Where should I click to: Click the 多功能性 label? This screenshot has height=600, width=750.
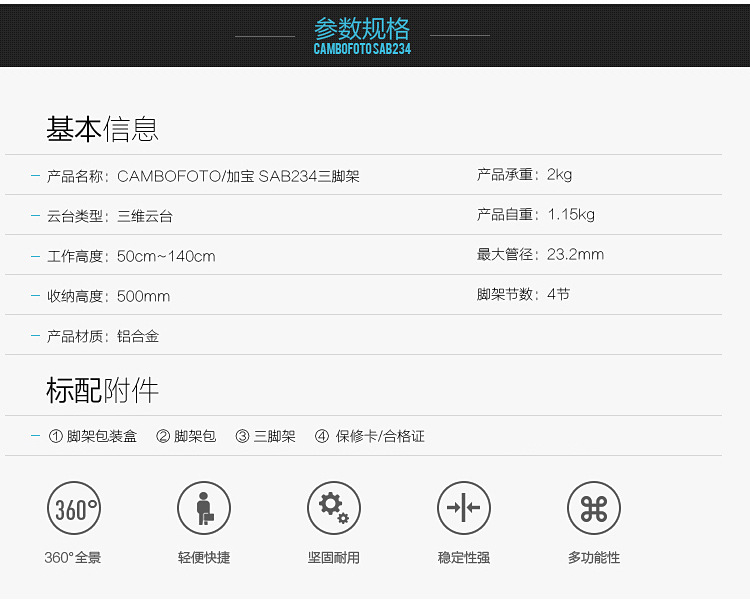pos(594,558)
